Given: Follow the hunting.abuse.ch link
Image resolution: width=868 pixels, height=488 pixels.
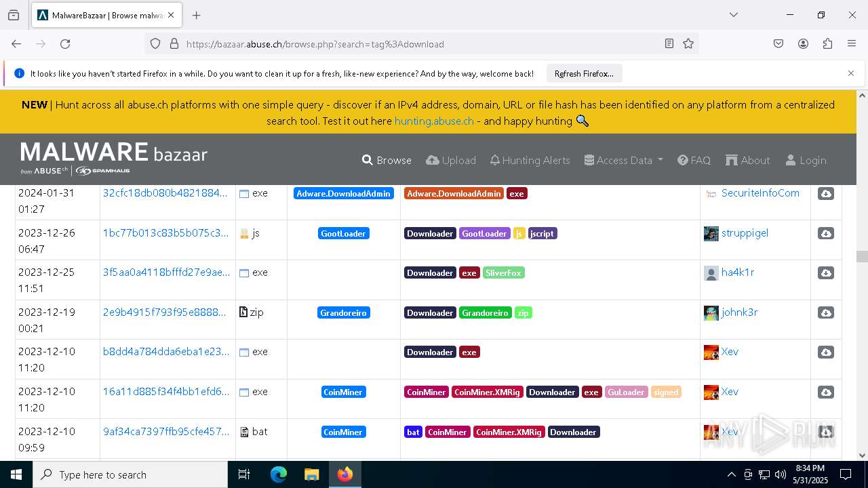Looking at the screenshot, I should (434, 121).
